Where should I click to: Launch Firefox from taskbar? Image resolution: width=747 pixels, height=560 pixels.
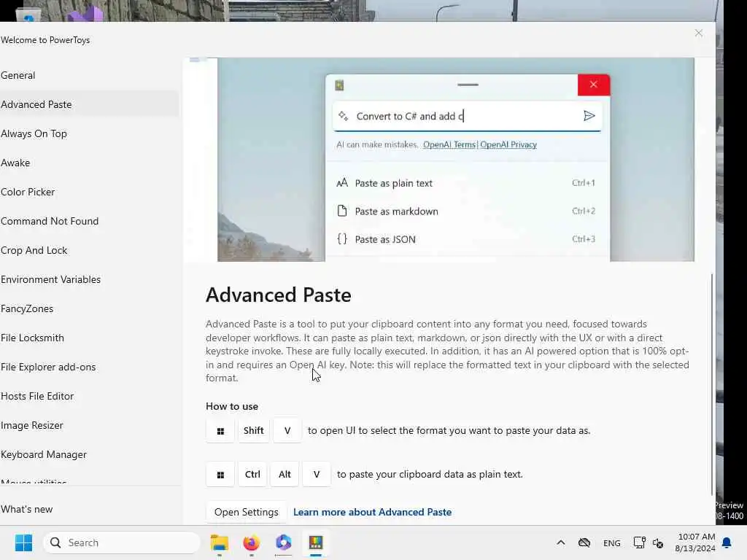(x=251, y=542)
